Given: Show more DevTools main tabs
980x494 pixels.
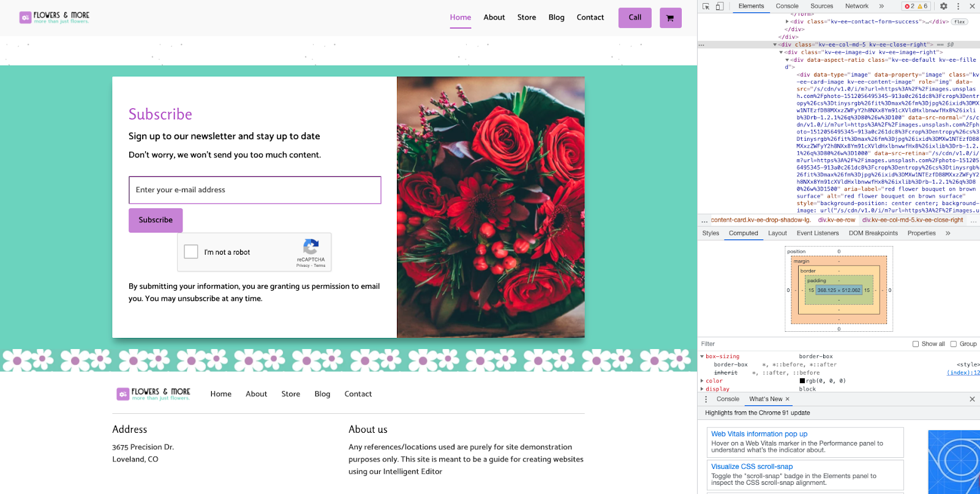Looking at the screenshot, I should tap(881, 6).
